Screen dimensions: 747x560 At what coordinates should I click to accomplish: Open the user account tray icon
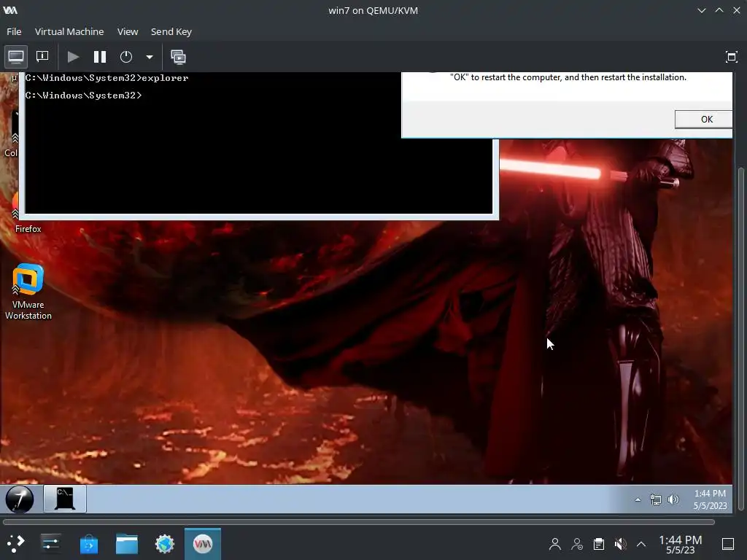click(x=554, y=544)
